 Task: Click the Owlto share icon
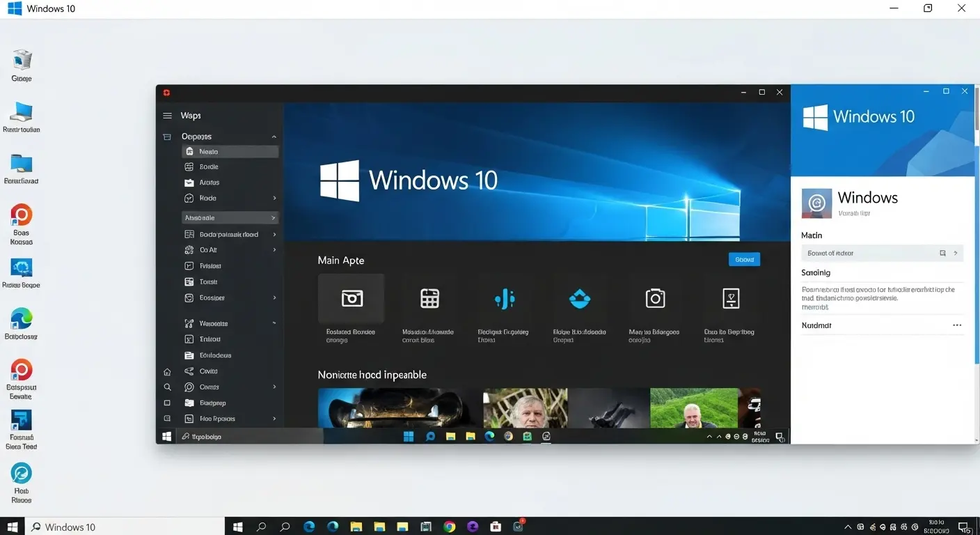(189, 371)
